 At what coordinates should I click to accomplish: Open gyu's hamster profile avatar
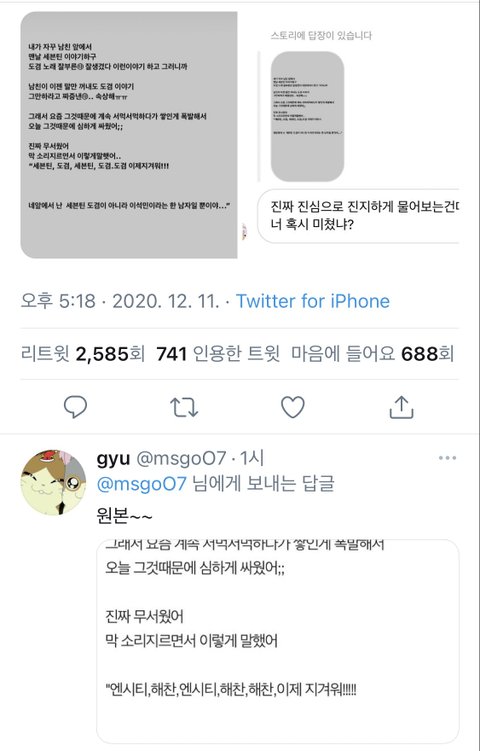[x=53, y=482]
